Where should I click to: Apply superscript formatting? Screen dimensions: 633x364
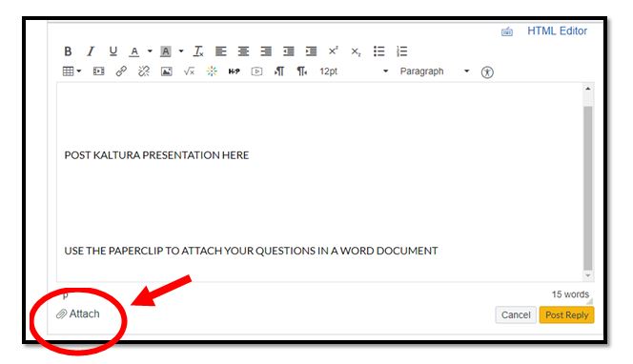point(333,51)
